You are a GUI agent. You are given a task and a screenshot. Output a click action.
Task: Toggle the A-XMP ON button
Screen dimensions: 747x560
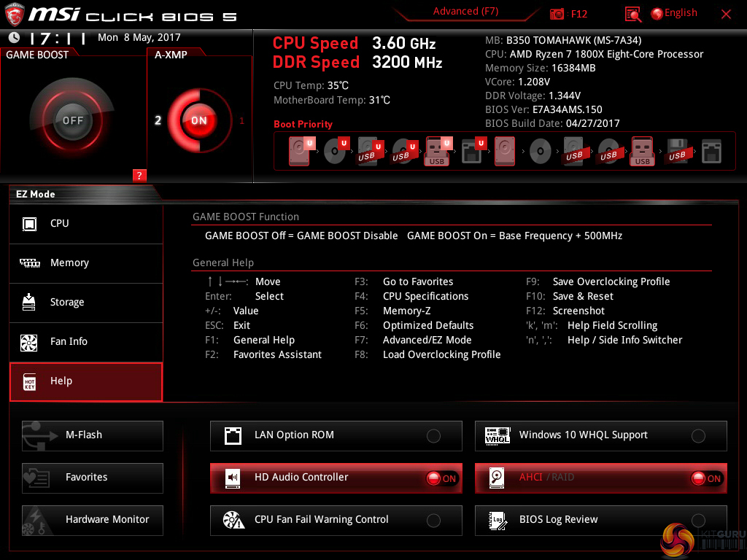point(198,120)
